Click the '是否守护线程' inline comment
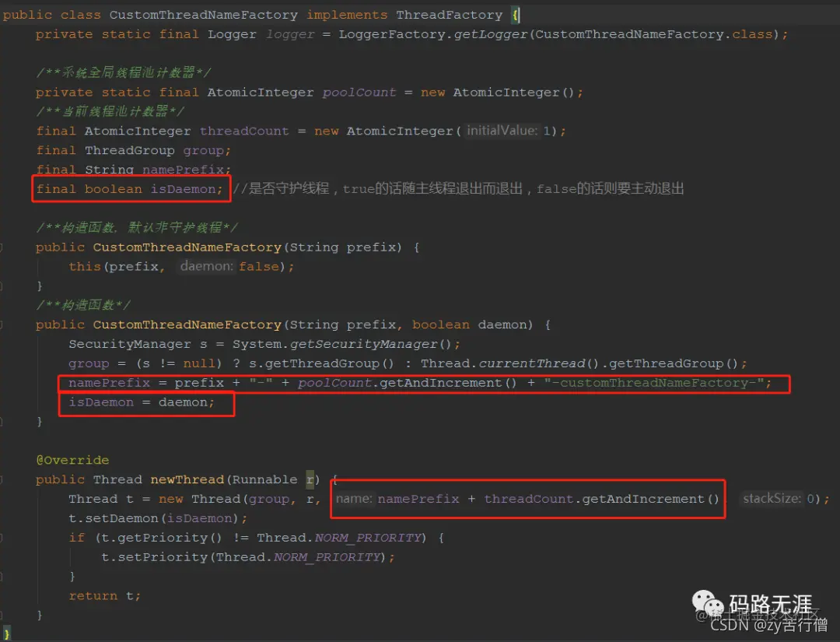 pos(289,188)
